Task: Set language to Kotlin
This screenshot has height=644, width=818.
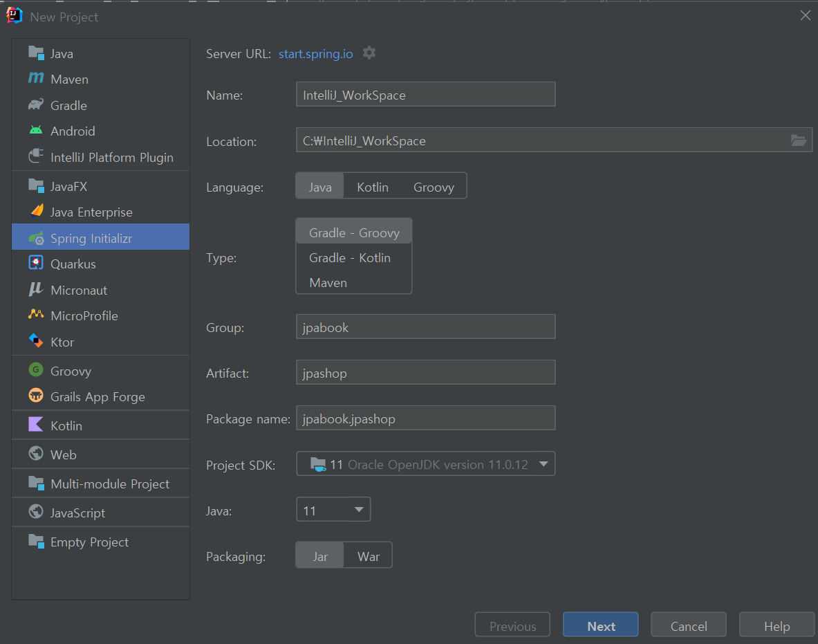Action: click(373, 187)
